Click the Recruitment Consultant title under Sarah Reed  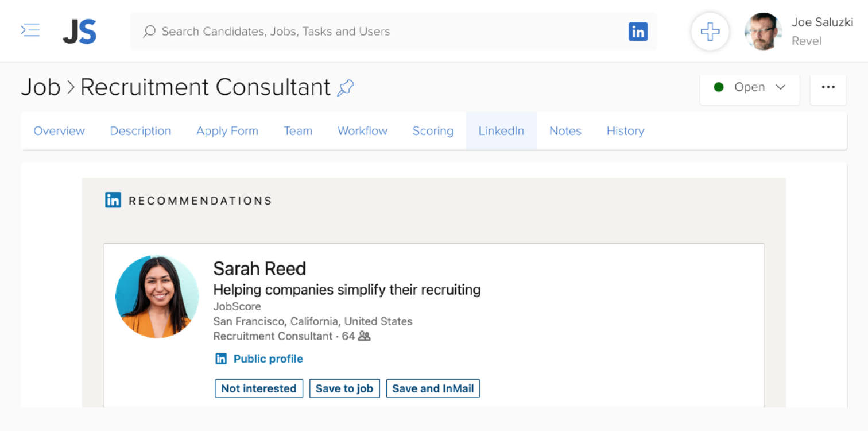pyautogui.click(x=273, y=336)
